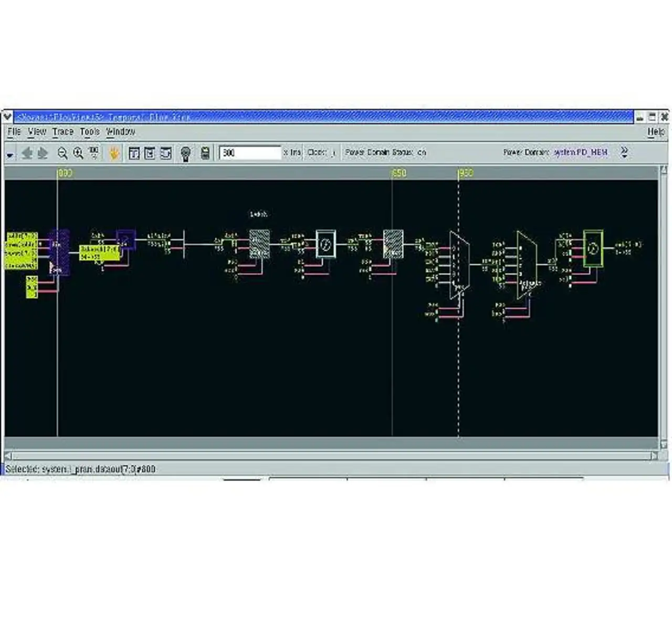Viewport: 672px width, 625px height.
Task: Open the File menu
Action: tap(14, 132)
